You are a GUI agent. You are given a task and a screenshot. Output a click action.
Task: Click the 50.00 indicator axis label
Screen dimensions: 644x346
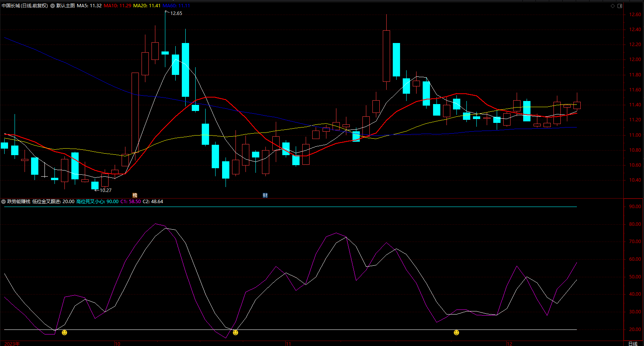(x=635, y=277)
